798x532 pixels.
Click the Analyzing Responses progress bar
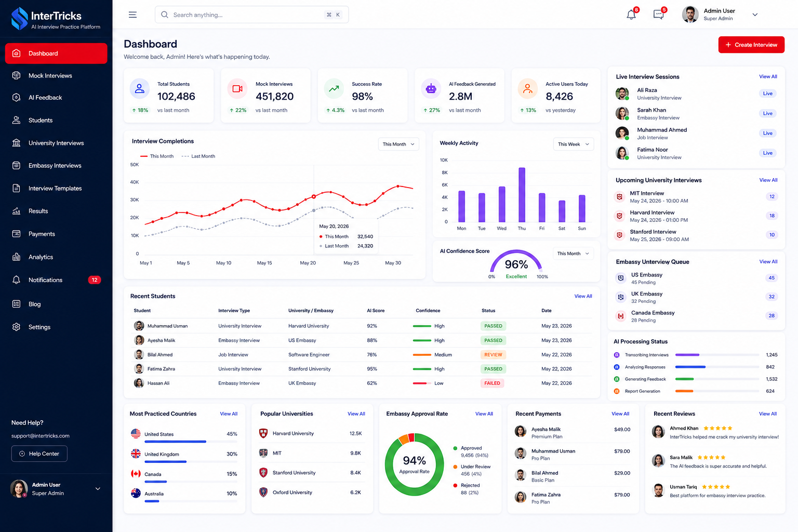pyautogui.click(x=717, y=367)
